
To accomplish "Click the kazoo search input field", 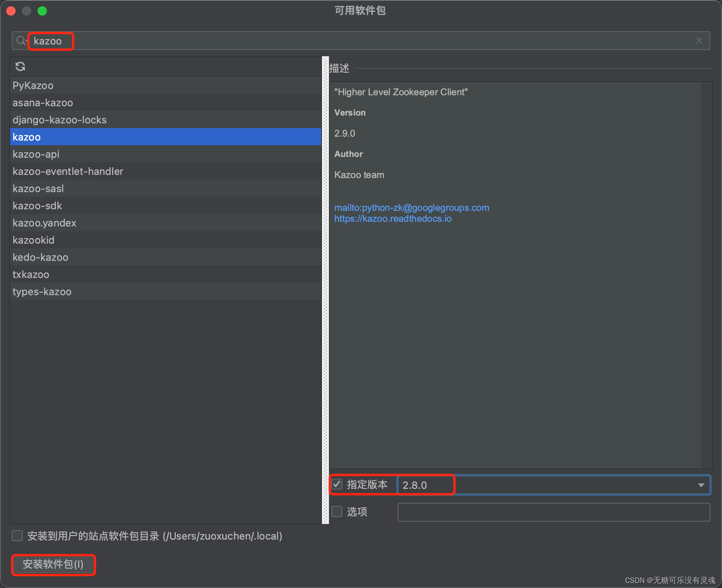I will tap(361, 41).
